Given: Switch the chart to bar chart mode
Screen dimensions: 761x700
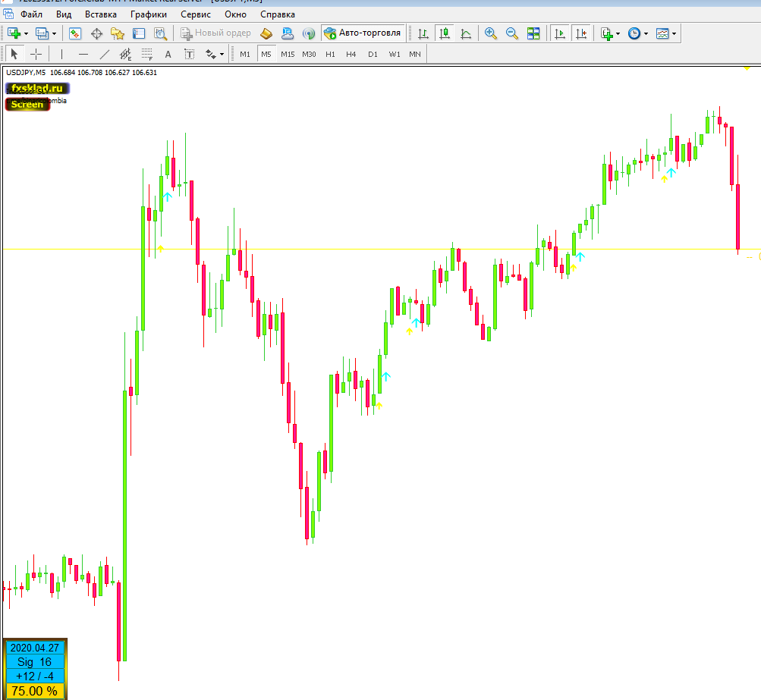Looking at the screenshot, I should point(423,33).
